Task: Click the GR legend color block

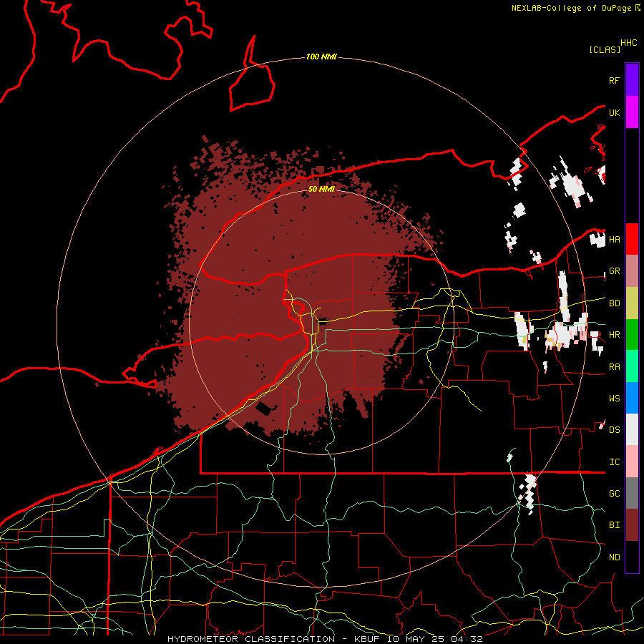Action: 632,271
